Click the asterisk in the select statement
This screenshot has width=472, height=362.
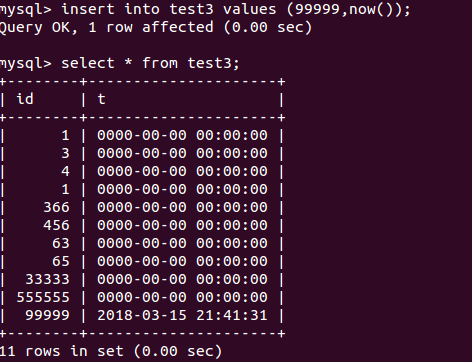128,62
